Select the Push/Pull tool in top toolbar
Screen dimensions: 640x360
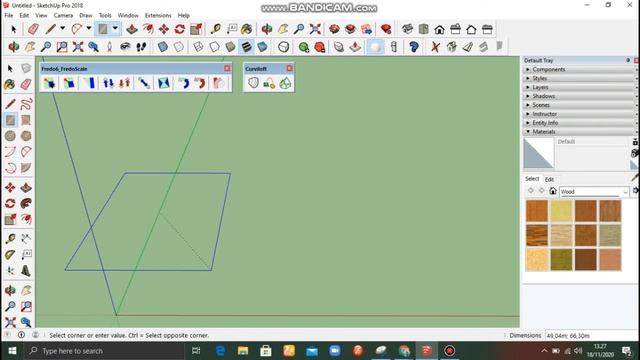tap(131, 29)
